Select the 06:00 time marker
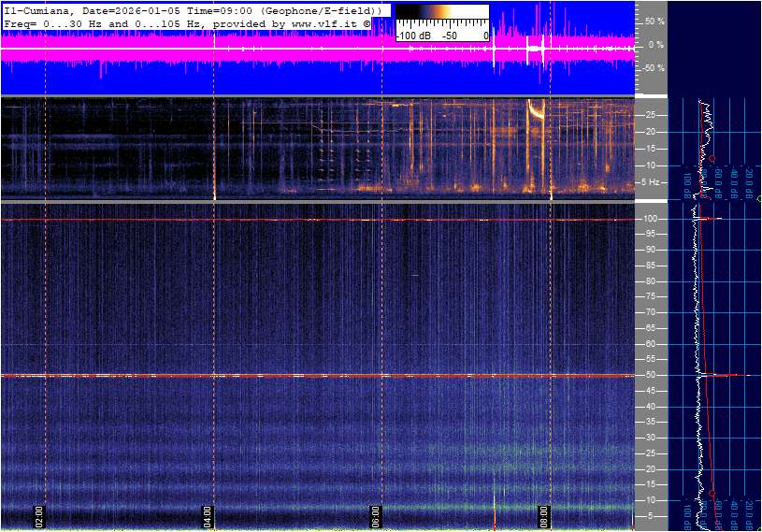 click(375, 515)
